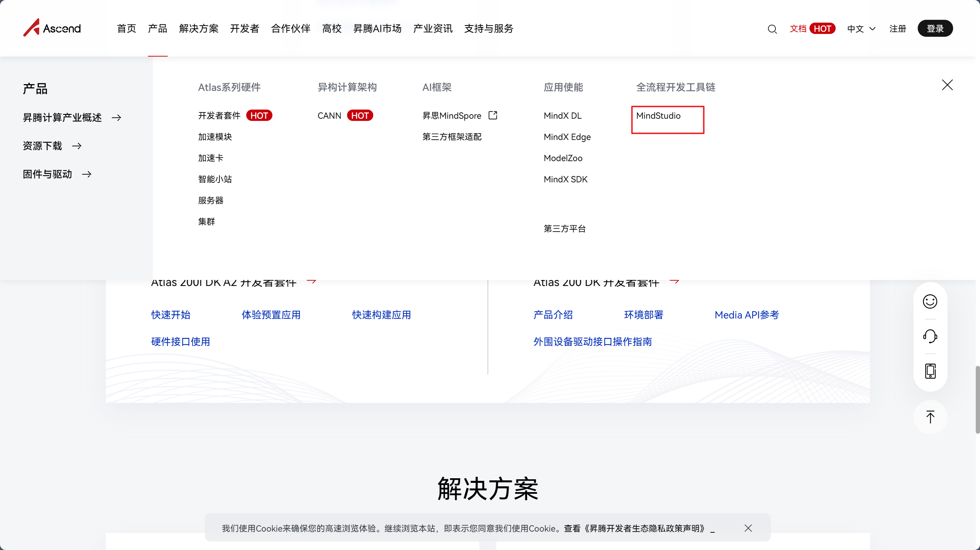Open 资源下载 link

coord(42,146)
